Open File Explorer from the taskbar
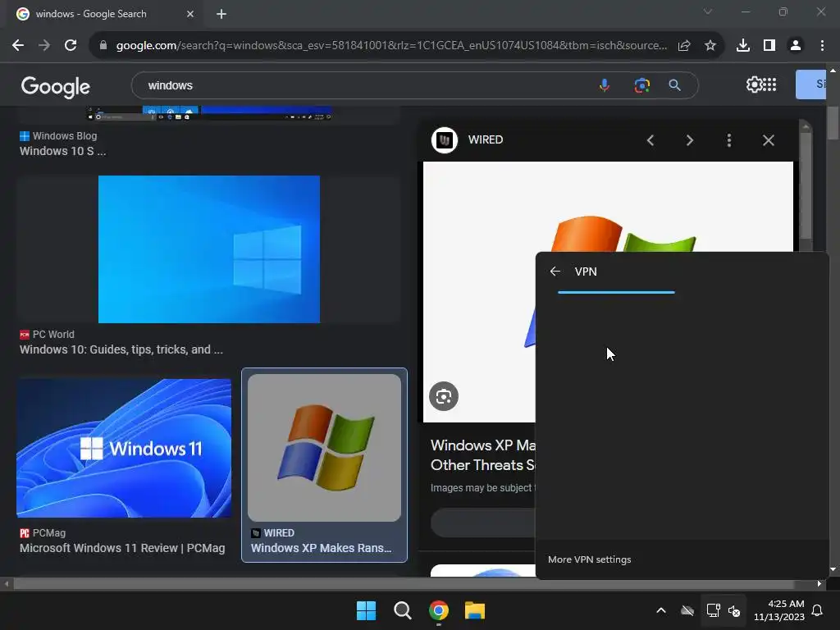The width and height of the screenshot is (840, 630). pyautogui.click(x=475, y=610)
